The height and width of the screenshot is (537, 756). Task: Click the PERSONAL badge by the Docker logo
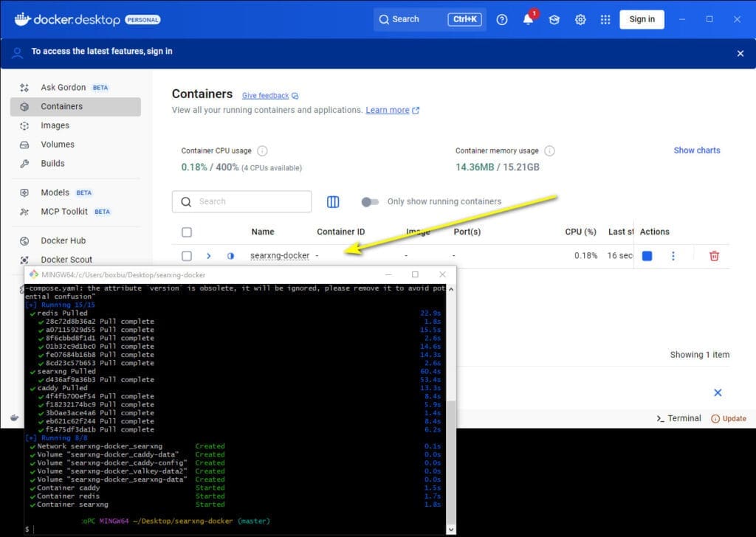(x=142, y=20)
